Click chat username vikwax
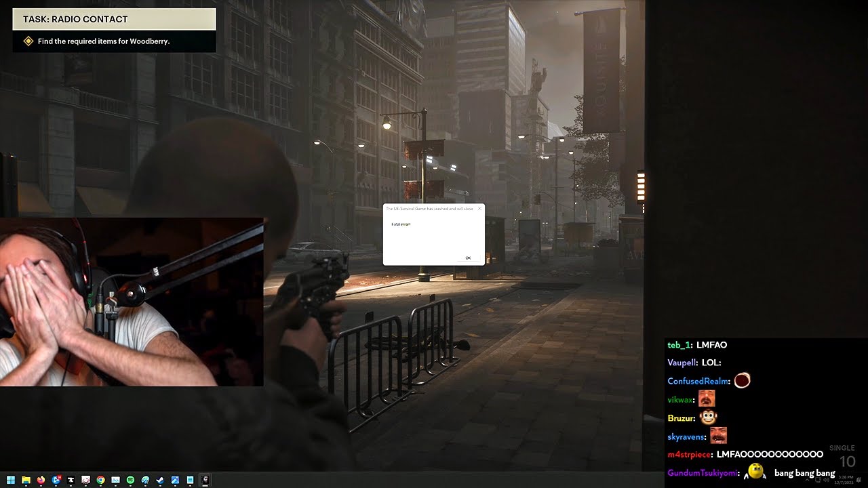This screenshot has width=868, height=488. click(x=680, y=400)
